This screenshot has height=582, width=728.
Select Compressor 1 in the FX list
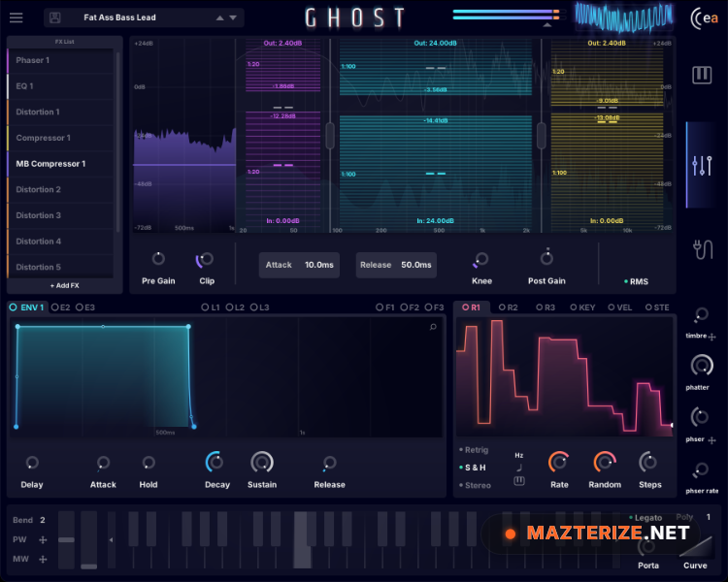point(60,139)
